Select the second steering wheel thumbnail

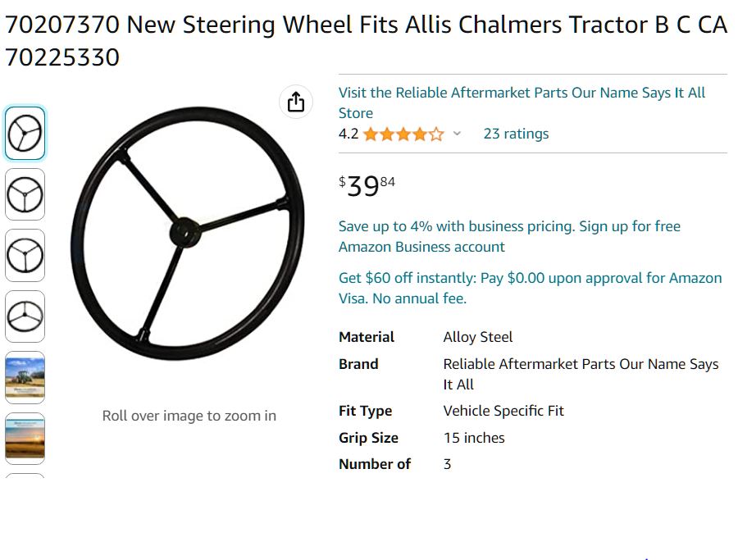coord(25,194)
